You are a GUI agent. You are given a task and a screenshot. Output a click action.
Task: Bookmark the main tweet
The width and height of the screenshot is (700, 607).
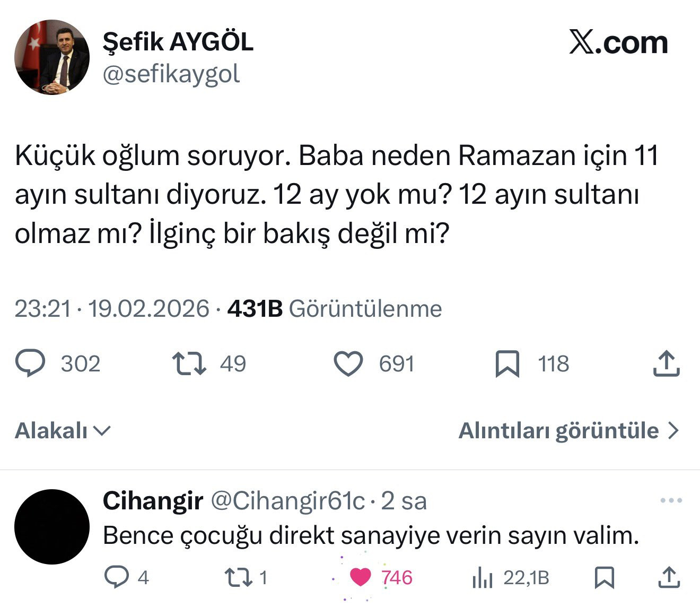[x=507, y=364]
